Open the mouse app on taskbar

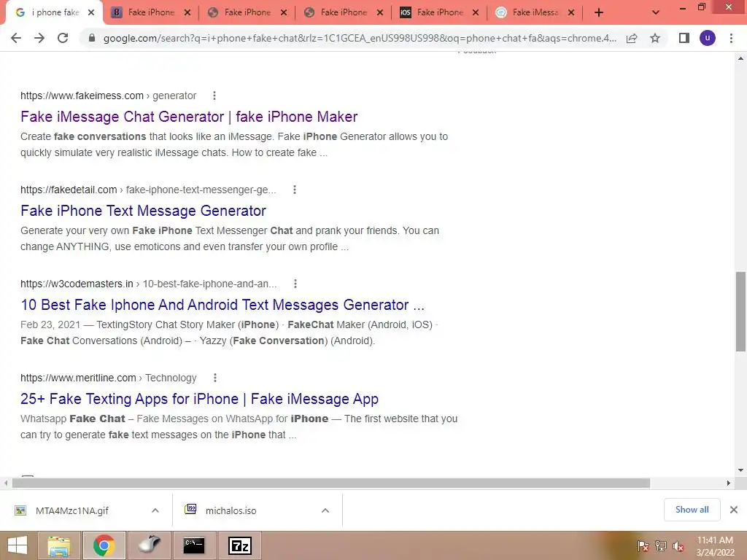click(x=149, y=545)
